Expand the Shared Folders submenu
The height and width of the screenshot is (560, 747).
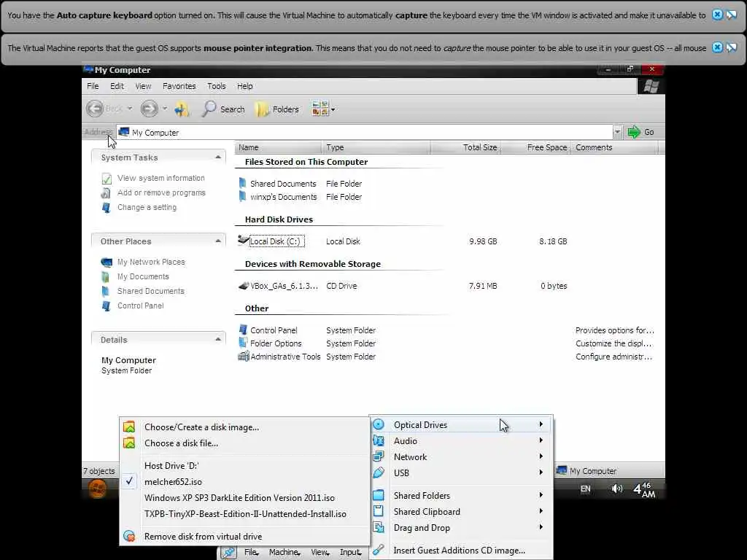click(461, 496)
